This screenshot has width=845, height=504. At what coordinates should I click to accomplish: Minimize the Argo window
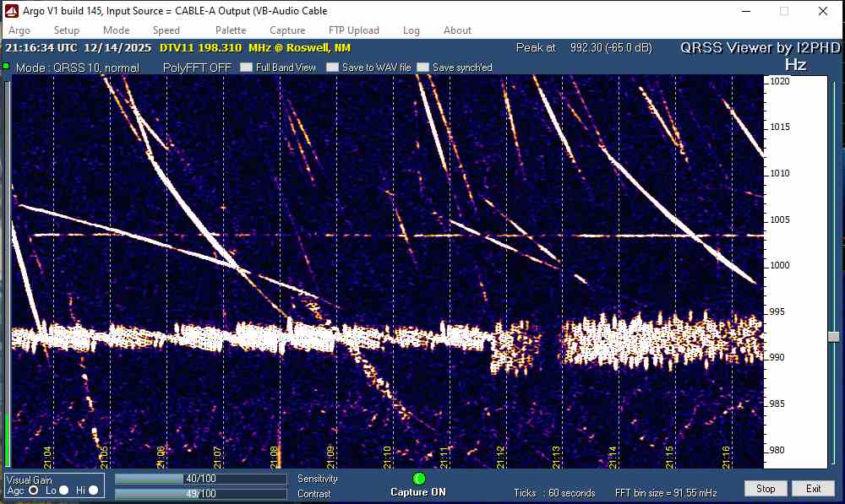click(745, 11)
